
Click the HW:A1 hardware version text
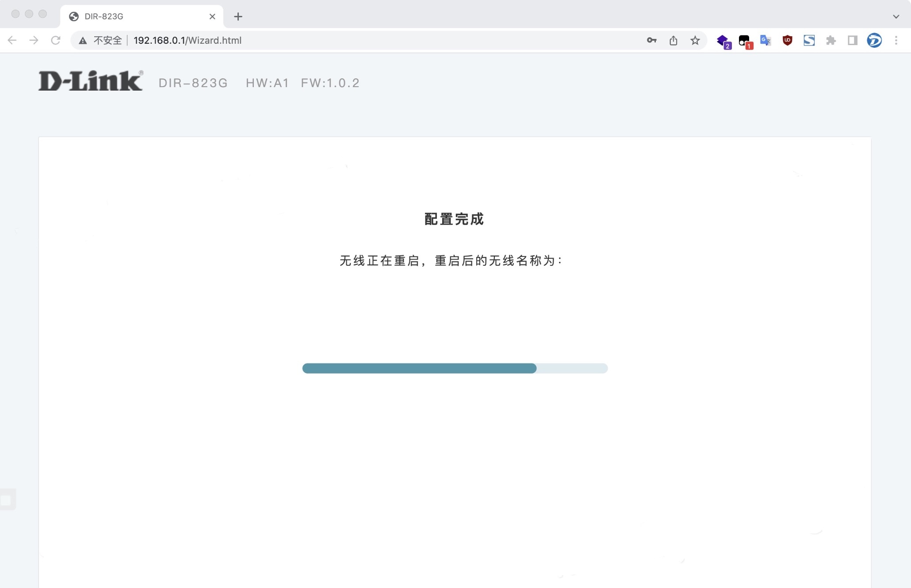[x=267, y=83]
